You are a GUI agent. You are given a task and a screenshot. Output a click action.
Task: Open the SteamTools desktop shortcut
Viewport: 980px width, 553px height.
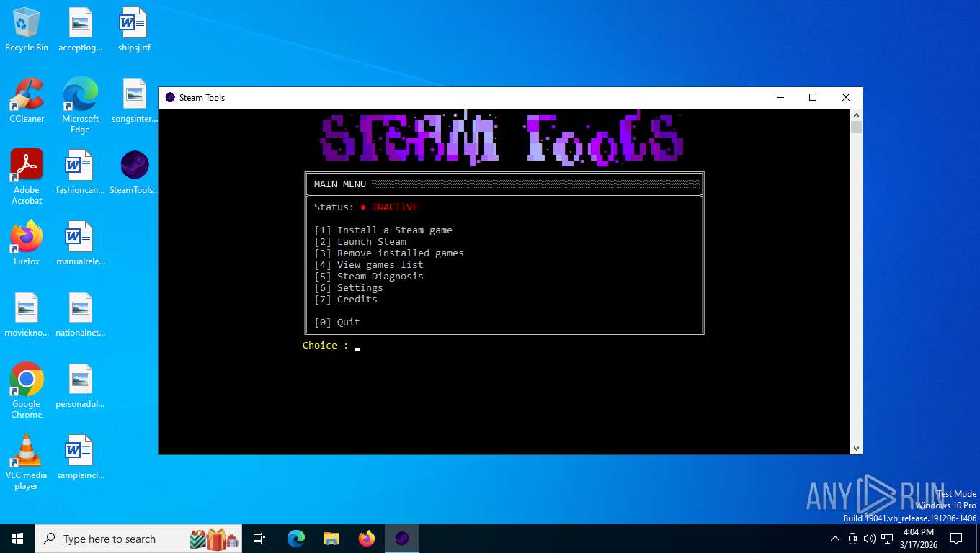pyautogui.click(x=135, y=172)
